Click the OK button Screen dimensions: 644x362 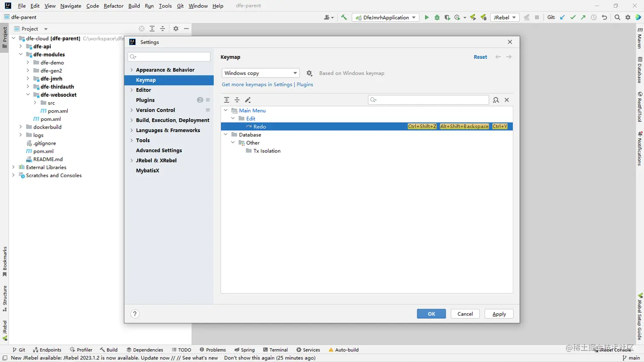click(431, 314)
